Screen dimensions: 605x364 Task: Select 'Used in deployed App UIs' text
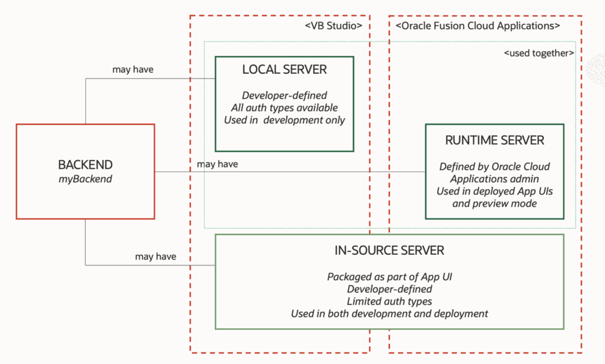coord(495,191)
